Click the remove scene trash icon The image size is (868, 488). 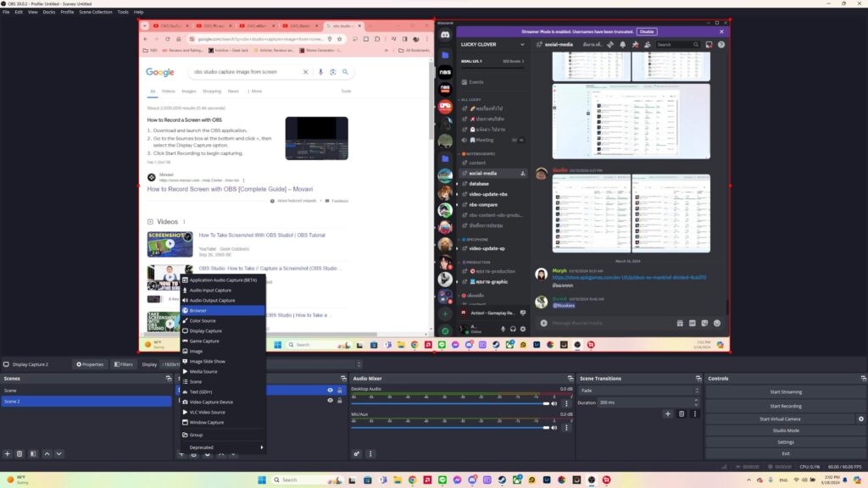click(19, 454)
